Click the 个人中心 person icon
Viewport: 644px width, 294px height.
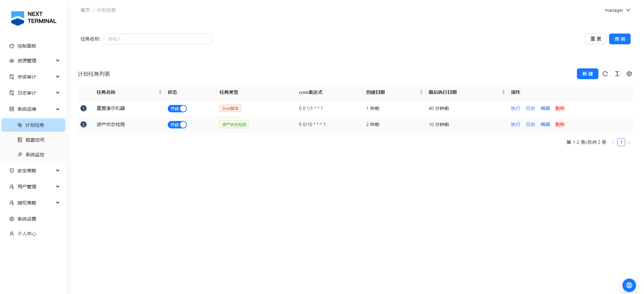12,234
